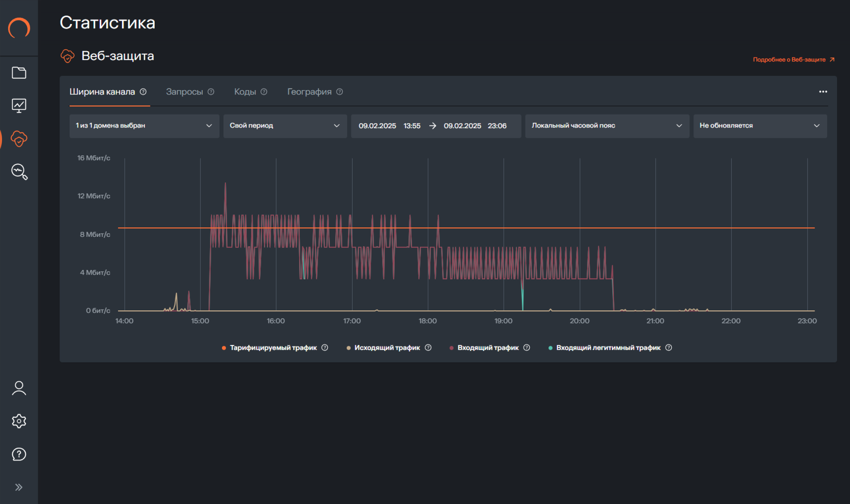This screenshot has height=504, width=850.
Task: Click the 16 Мбит/с axis label
Action: [94, 158]
